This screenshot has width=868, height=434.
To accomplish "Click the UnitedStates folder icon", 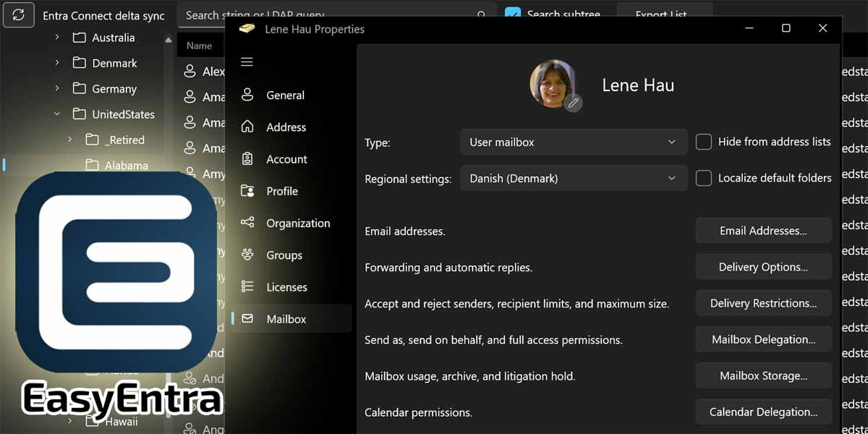I will [x=80, y=114].
